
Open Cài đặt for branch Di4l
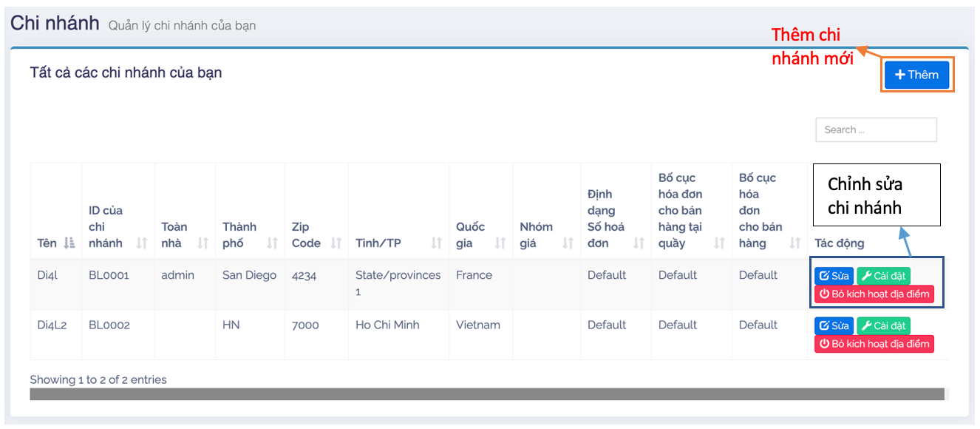point(883,276)
